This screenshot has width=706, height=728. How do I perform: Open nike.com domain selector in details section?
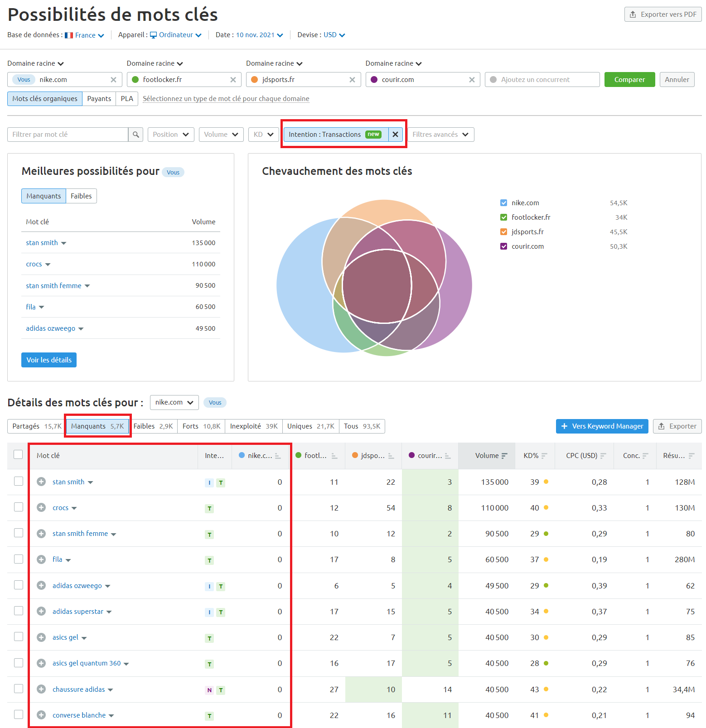(x=174, y=402)
